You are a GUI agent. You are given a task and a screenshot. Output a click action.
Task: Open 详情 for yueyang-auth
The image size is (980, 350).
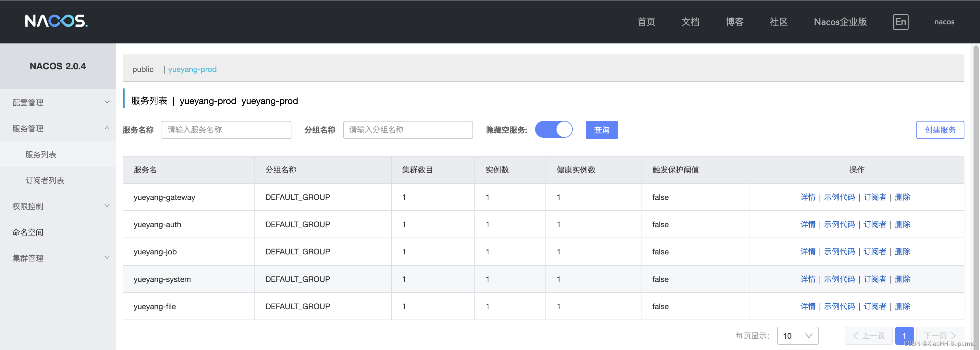[x=808, y=224]
